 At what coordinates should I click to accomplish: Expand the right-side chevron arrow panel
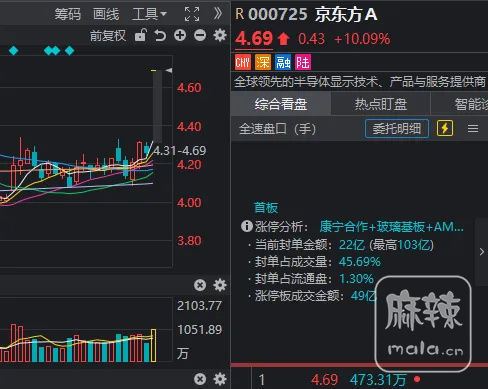point(482,252)
